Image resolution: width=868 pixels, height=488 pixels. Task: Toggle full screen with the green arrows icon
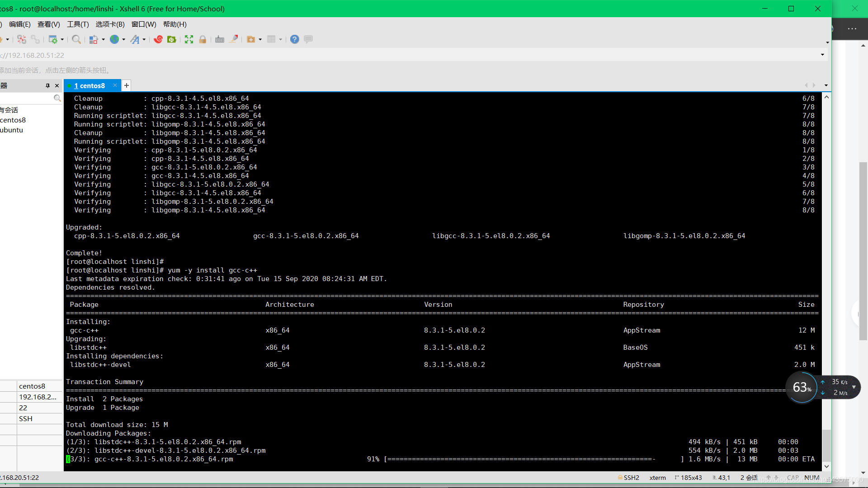point(189,39)
